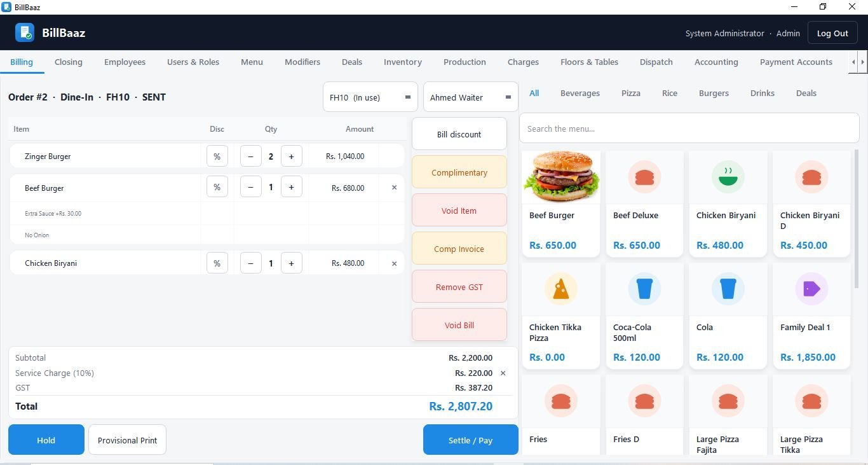Go to the Users & Roles tab
868x465 pixels.
point(193,62)
